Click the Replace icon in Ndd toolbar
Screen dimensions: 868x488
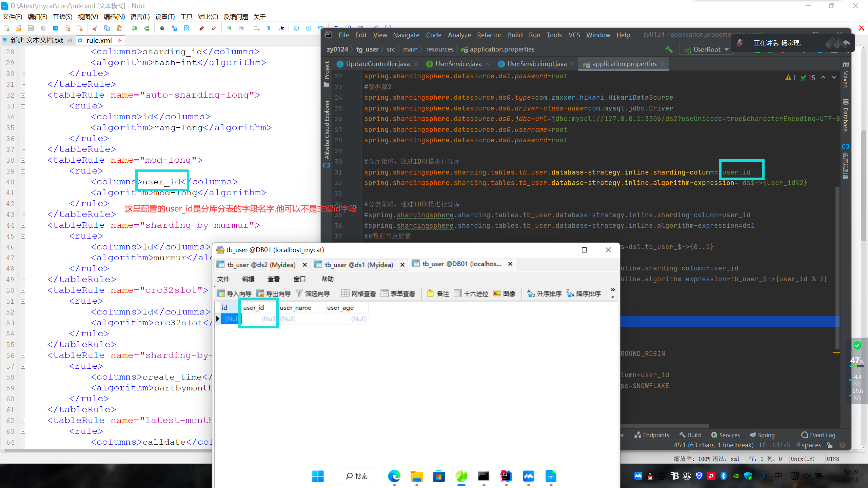pos(174,28)
